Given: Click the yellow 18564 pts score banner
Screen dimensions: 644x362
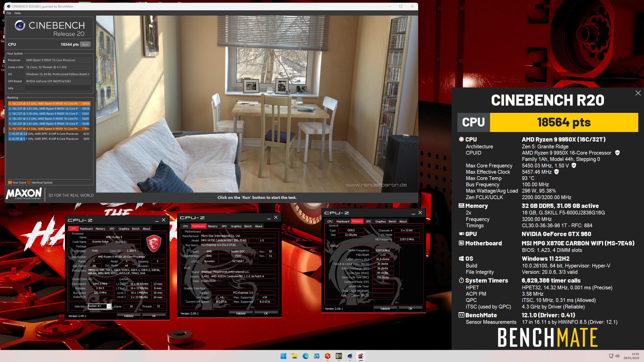Looking at the screenshot, I should coord(564,122).
